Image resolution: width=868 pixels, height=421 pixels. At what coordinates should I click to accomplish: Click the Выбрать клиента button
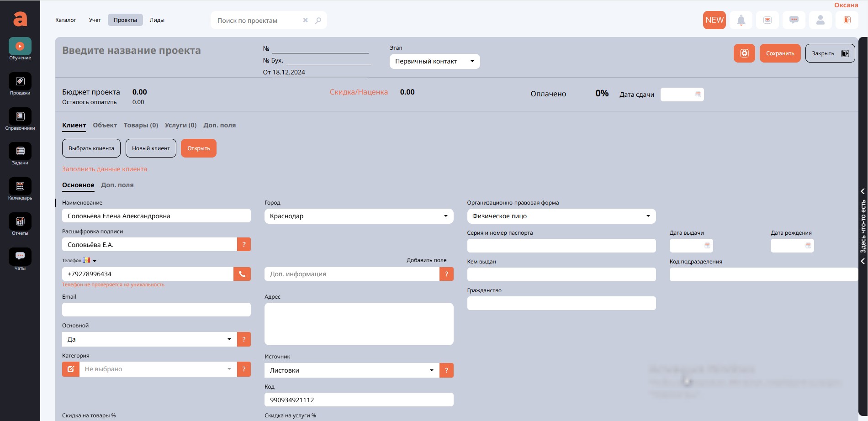tap(91, 148)
